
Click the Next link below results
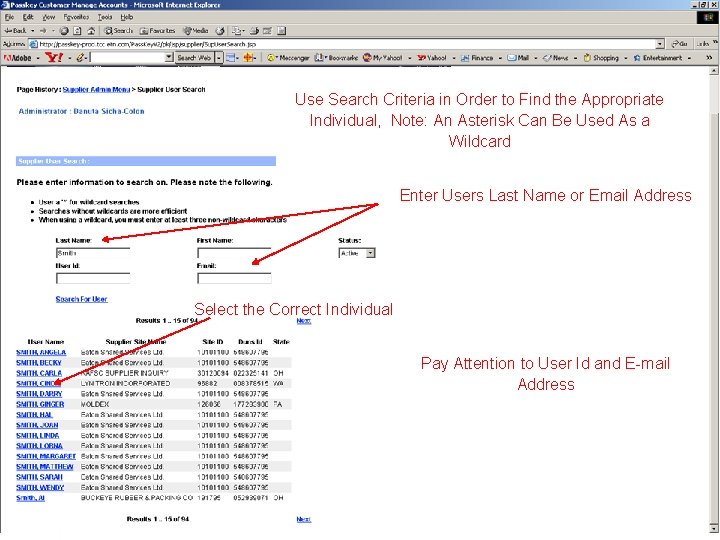pyautogui.click(x=304, y=519)
